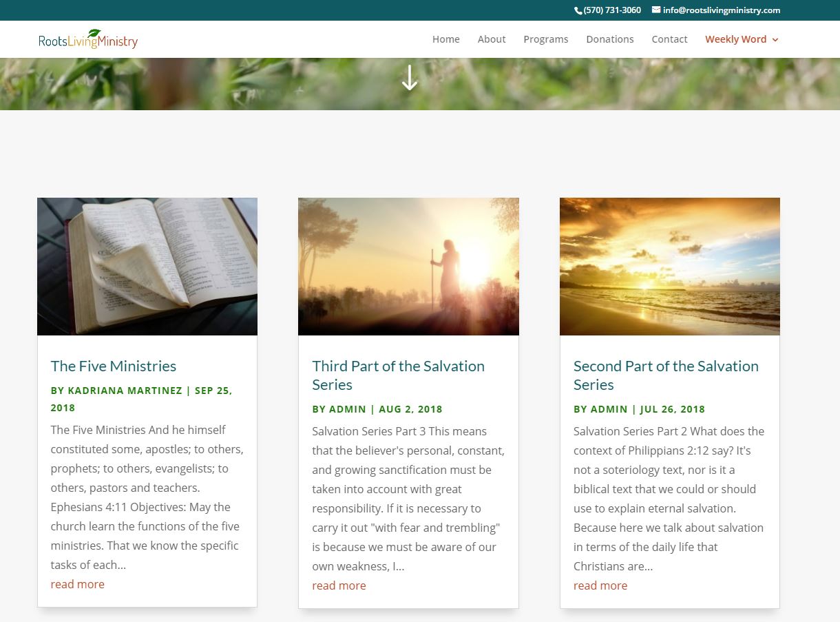Screen dimensions: 840x622
Task: Read more of The Five Ministries
Action: 78,584
